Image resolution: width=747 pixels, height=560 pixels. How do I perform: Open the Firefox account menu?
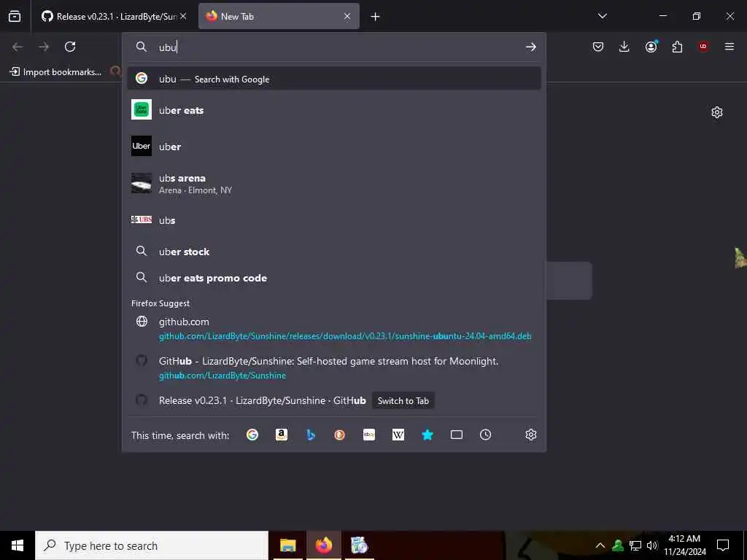click(x=651, y=46)
